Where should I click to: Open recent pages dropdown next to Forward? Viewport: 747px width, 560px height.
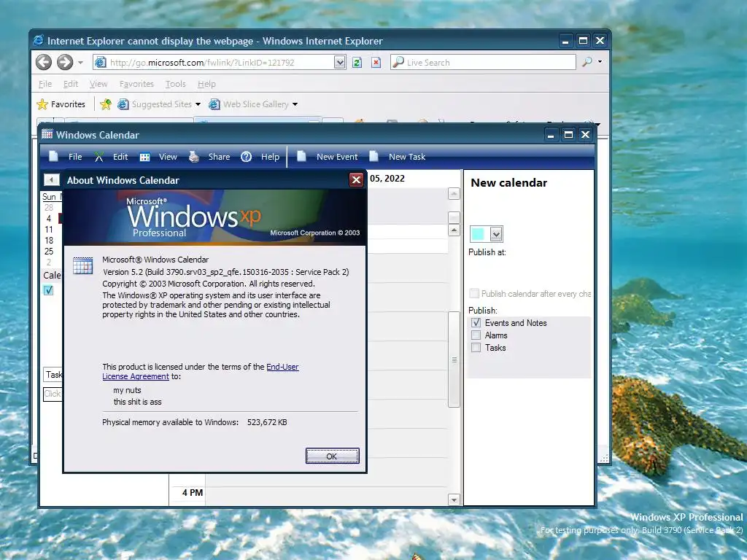point(80,63)
